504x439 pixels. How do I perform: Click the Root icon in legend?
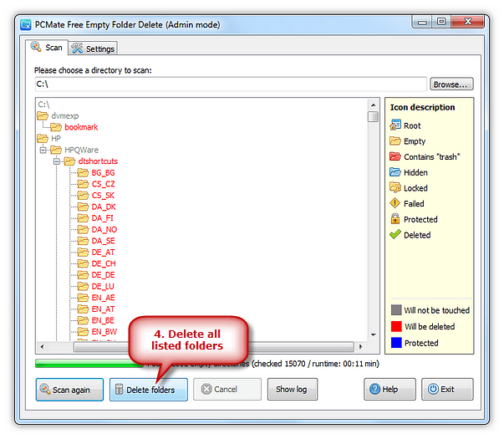pos(395,125)
